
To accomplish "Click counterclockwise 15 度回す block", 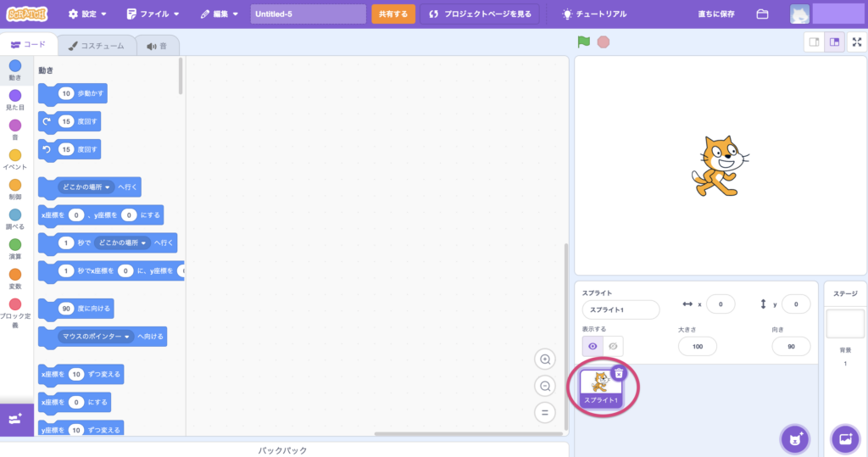I will pos(70,149).
